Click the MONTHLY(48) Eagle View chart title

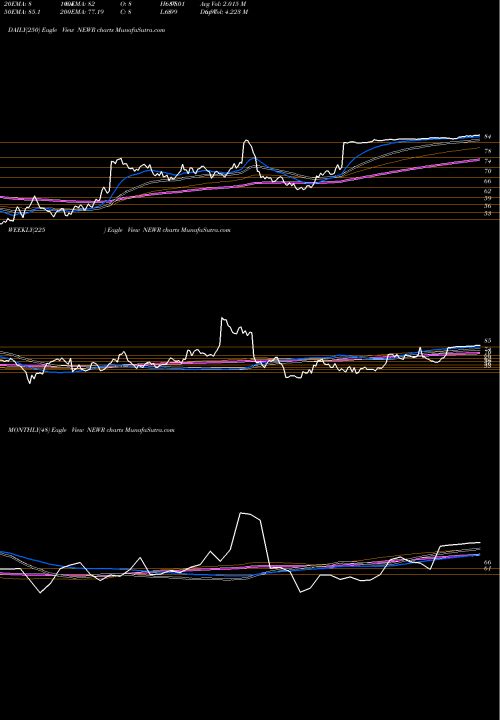[x=91, y=430]
